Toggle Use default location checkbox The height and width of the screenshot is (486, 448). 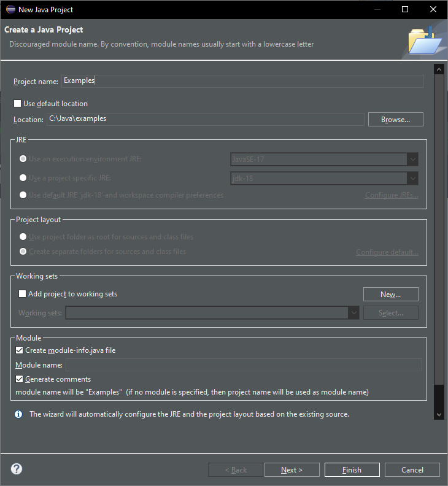click(18, 104)
